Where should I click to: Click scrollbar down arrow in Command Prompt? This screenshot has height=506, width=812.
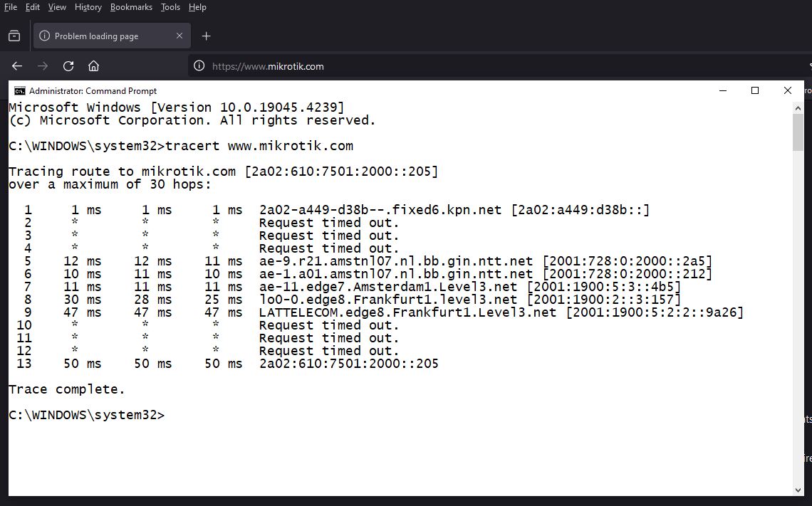798,490
